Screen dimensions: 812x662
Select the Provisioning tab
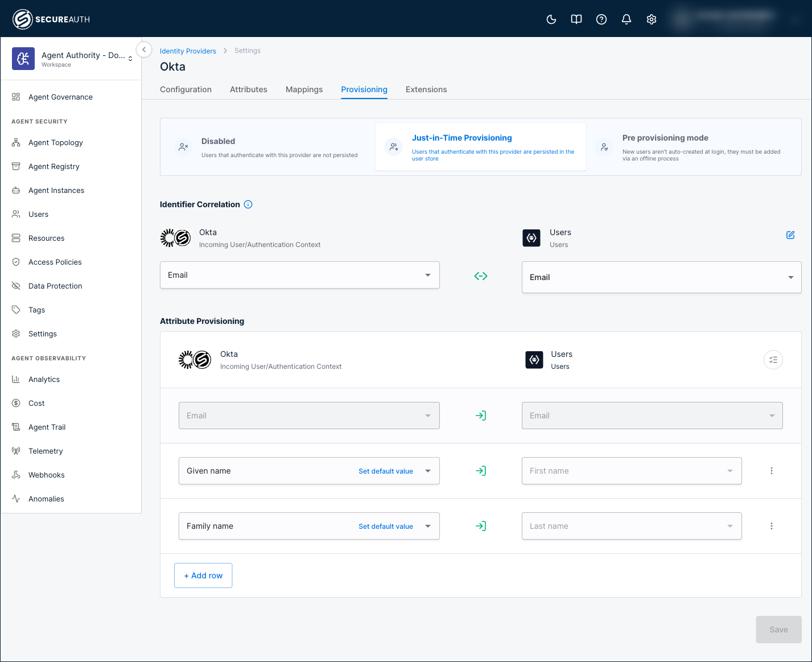point(364,89)
